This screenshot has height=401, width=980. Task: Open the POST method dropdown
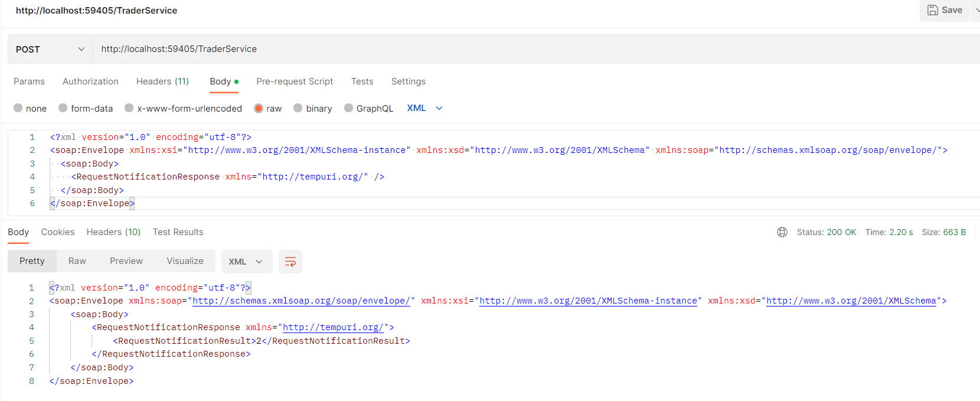coord(50,49)
